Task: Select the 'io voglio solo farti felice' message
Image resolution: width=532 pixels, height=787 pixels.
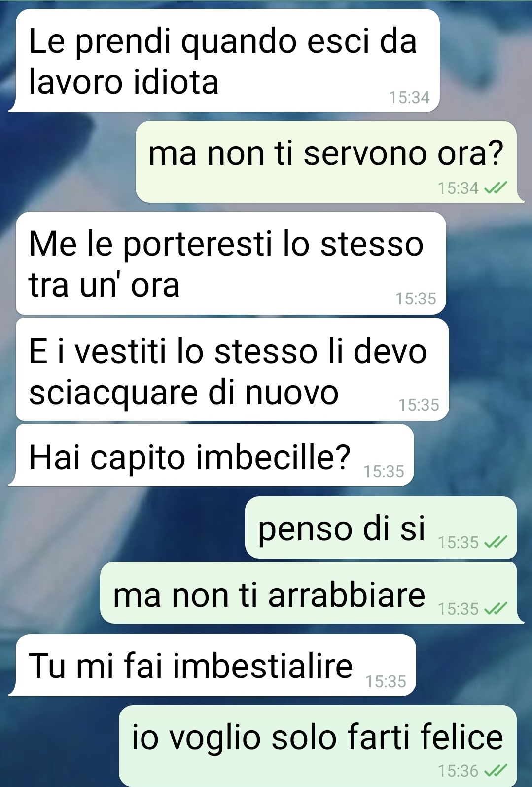Action: pyautogui.click(x=318, y=746)
